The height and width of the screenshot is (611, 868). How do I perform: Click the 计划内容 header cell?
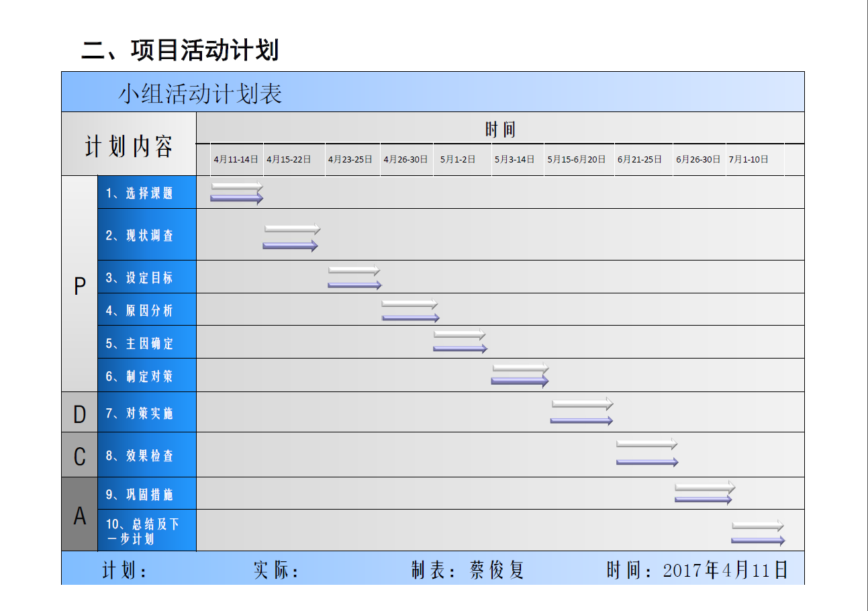pos(129,145)
